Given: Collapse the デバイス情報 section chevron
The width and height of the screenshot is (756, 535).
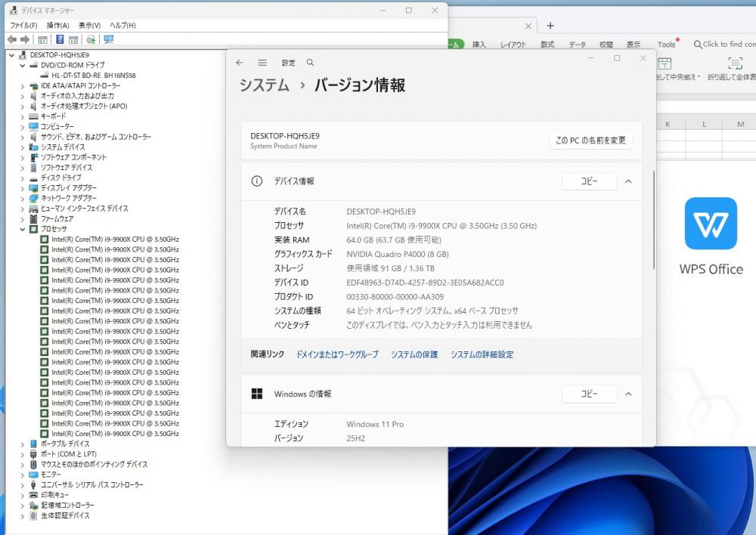Looking at the screenshot, I should click(x=628, y=181).
